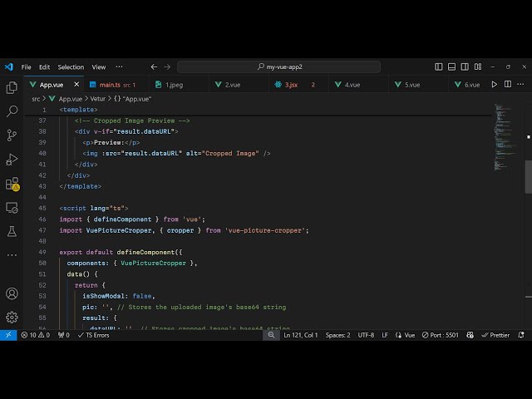The height and width of the screenshot is (399, 532).
Task: Open the Manage gear icon
Action: (12, 317)
